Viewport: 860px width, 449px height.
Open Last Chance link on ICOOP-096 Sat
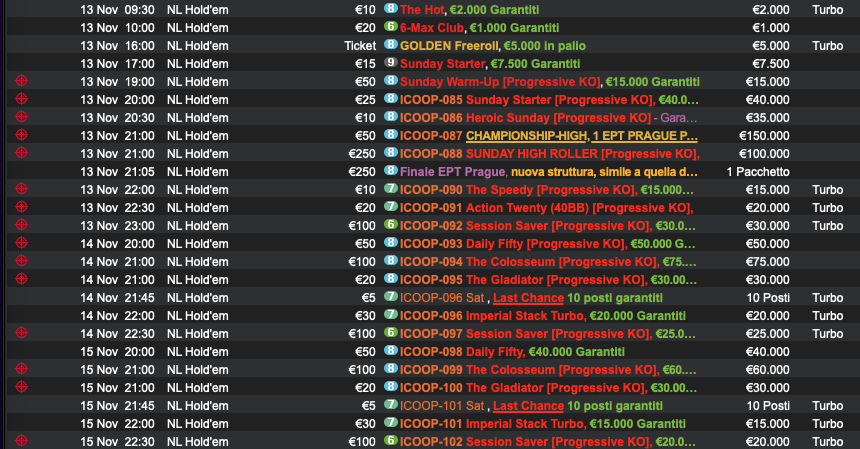[x=528, y=298]
